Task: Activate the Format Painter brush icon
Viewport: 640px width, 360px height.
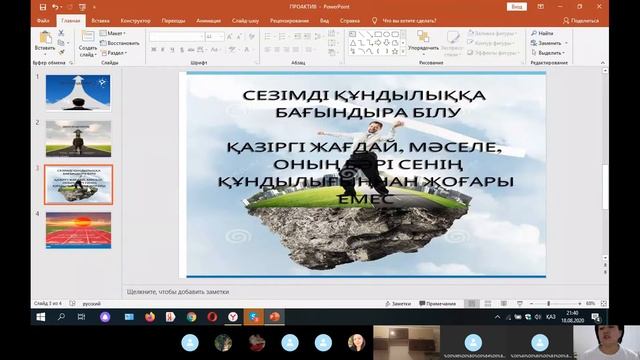Action: [x=61, y=52]
